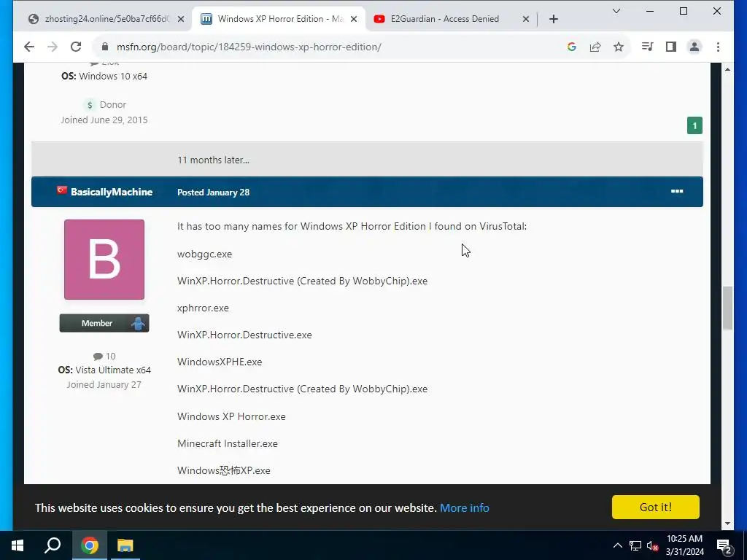Click the browser forward arrow
The width and height of the screenshot is (747, 560).
click(x=53, y=47)
